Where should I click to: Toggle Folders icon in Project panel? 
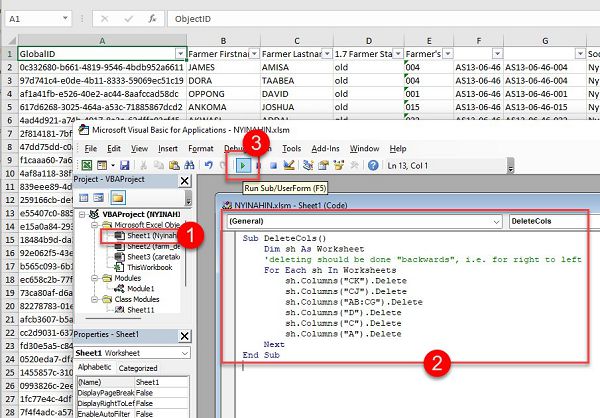click(118, 198)
